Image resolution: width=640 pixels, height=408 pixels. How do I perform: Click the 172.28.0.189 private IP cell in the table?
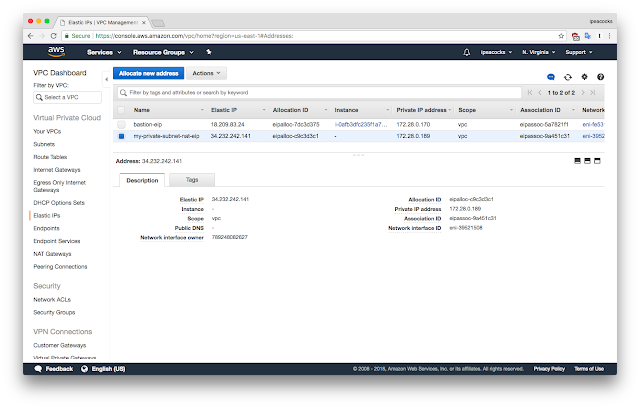point(413,136)
